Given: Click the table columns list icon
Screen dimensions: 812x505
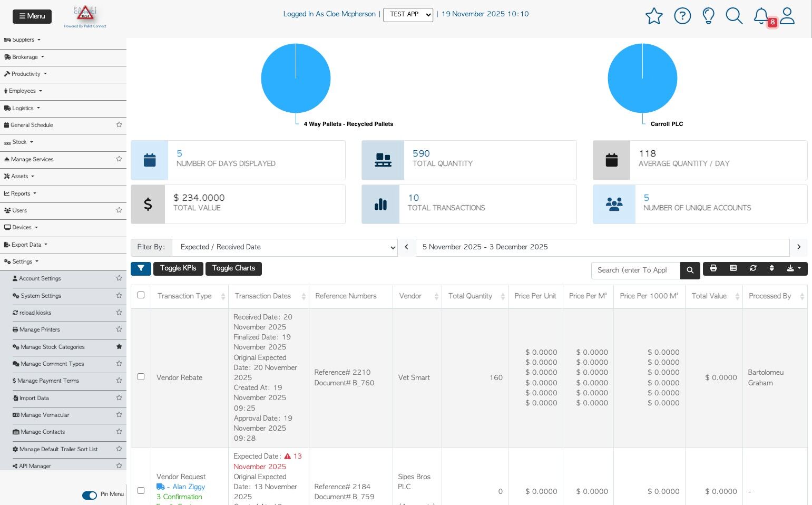Looking at the screenshot, I should tap(733, 268).
